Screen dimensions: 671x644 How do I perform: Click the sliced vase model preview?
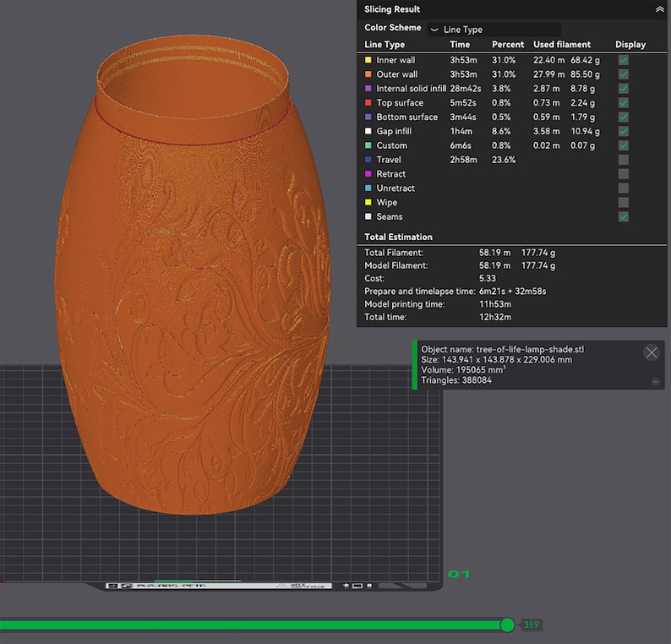coord(193,274)
